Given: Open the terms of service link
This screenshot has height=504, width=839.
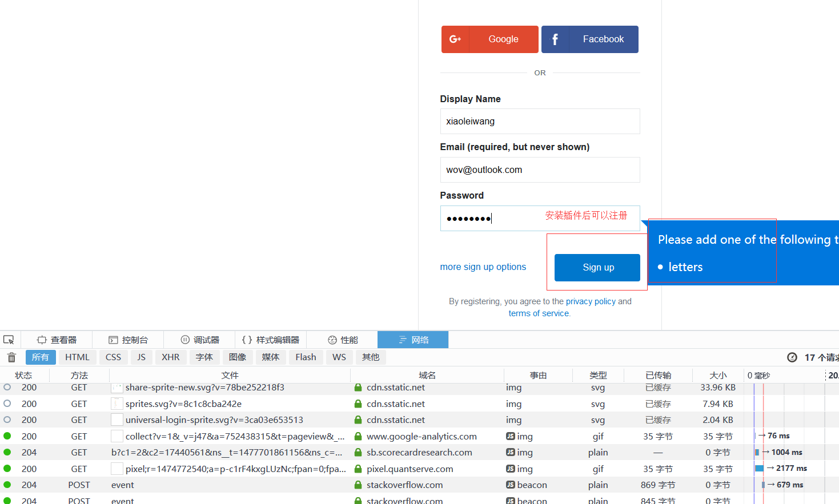Looking at the screenshot, I should (x=539, y=313).
